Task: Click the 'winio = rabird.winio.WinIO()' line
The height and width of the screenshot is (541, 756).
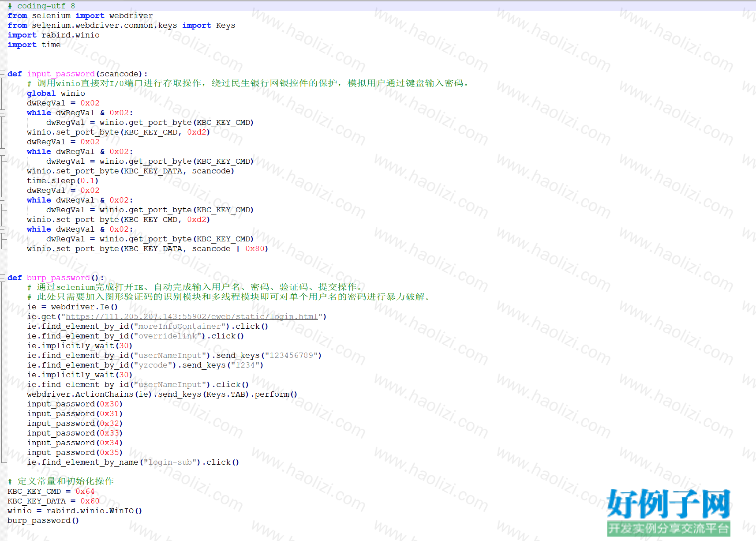Action: pyautogui.click(x=75, y=511)
